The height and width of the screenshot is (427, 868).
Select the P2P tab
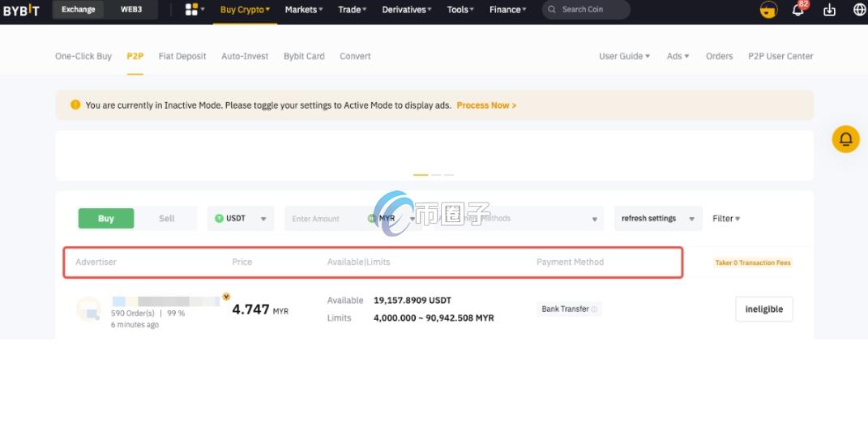[135, 56]
